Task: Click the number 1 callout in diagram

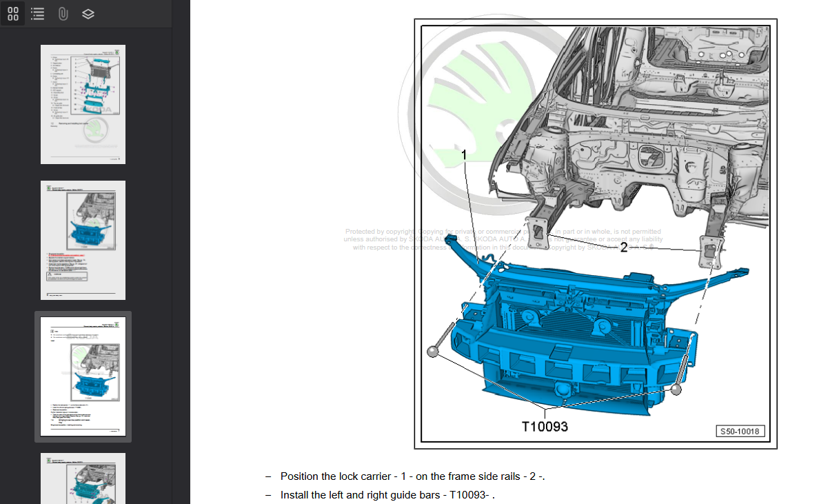Action: click(464, 154)
